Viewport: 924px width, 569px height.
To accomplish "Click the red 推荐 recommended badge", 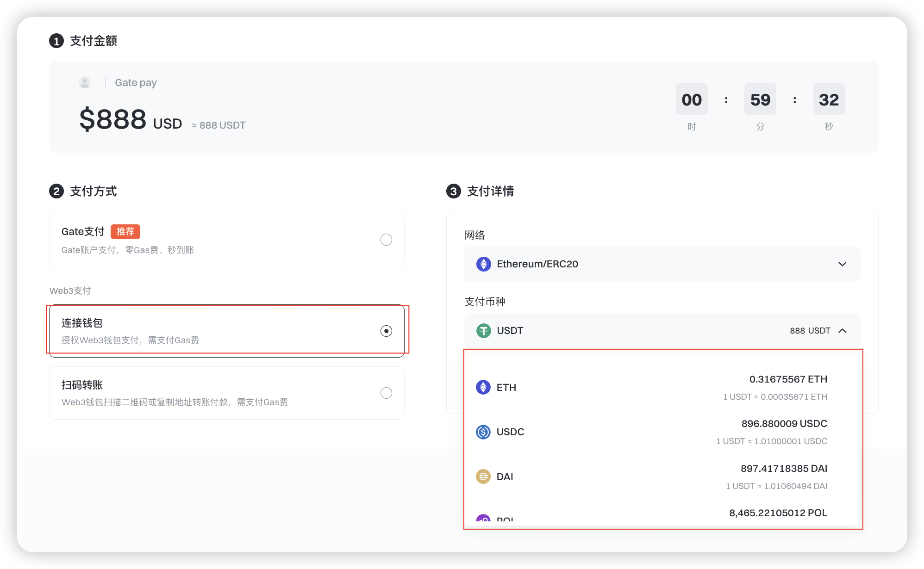I will click(125, 231).
